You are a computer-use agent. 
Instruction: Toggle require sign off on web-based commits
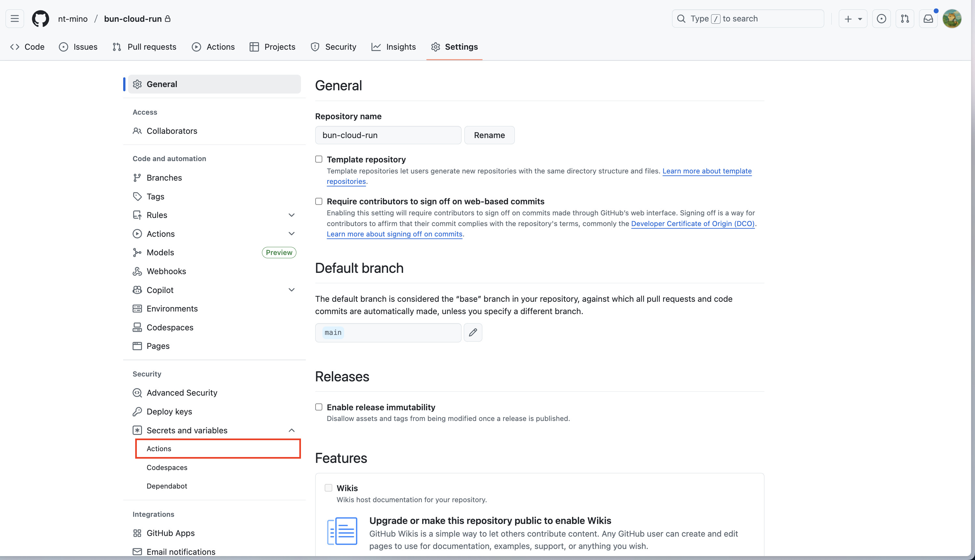[x=318, y=201]
